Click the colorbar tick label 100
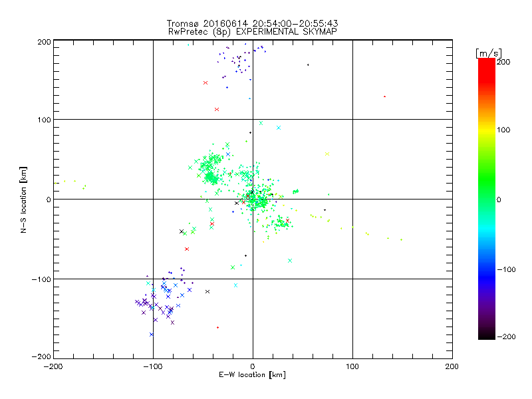The image size is (532, 399). (503, 130)
